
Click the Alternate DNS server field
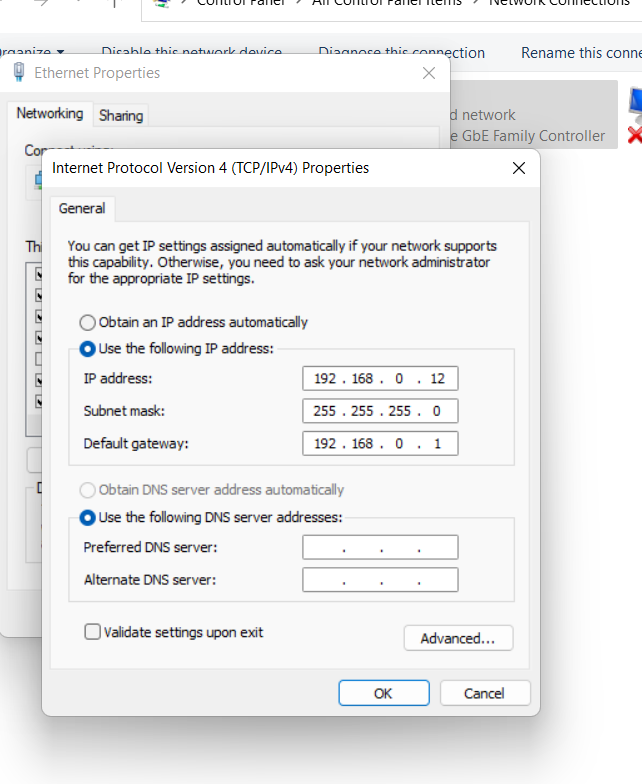click(380, 580)
